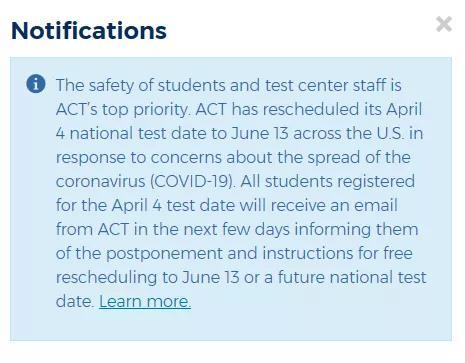This screenshot has height=363, width=465.
Task: Close the Notifications panel using the X
Action: (444, 24)
